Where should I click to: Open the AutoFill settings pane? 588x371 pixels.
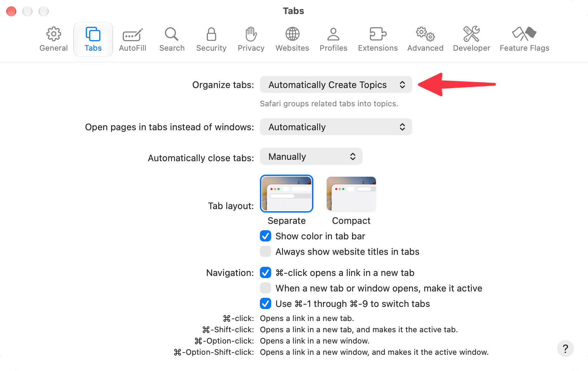[133, 39]
